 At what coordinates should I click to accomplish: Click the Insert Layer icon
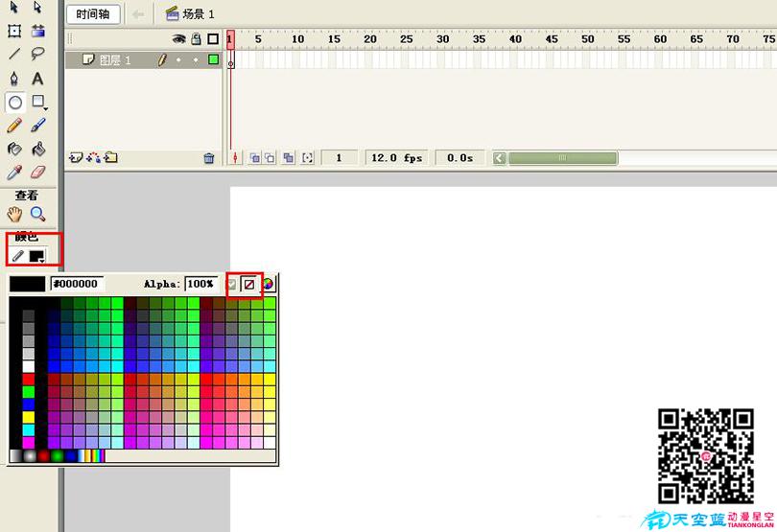(76, 158)
